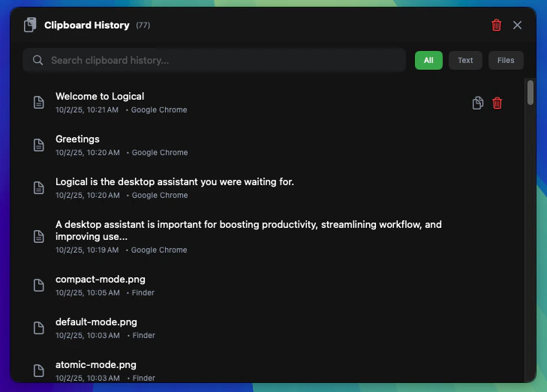Delete the Welcome to Logical entry

[497, 103]
